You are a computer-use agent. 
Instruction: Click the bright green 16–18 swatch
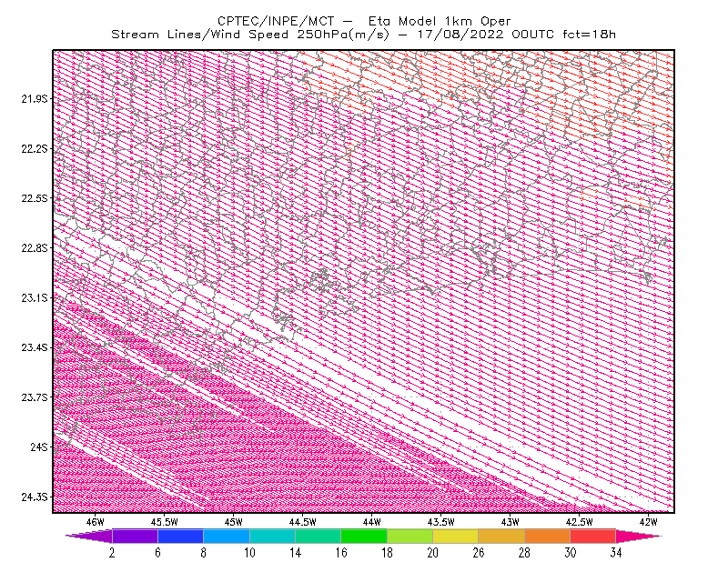pos(364,536)
